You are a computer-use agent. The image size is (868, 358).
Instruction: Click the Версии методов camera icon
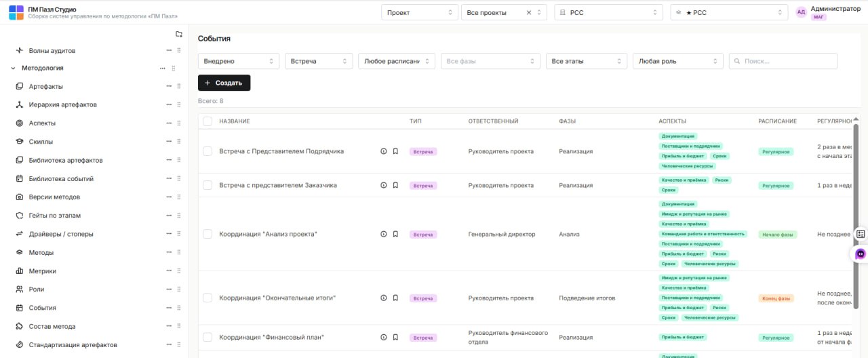pos(20,197)
